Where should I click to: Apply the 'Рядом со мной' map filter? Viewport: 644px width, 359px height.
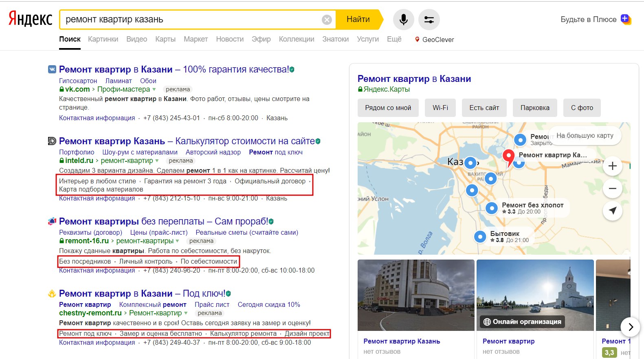point(388,108)
